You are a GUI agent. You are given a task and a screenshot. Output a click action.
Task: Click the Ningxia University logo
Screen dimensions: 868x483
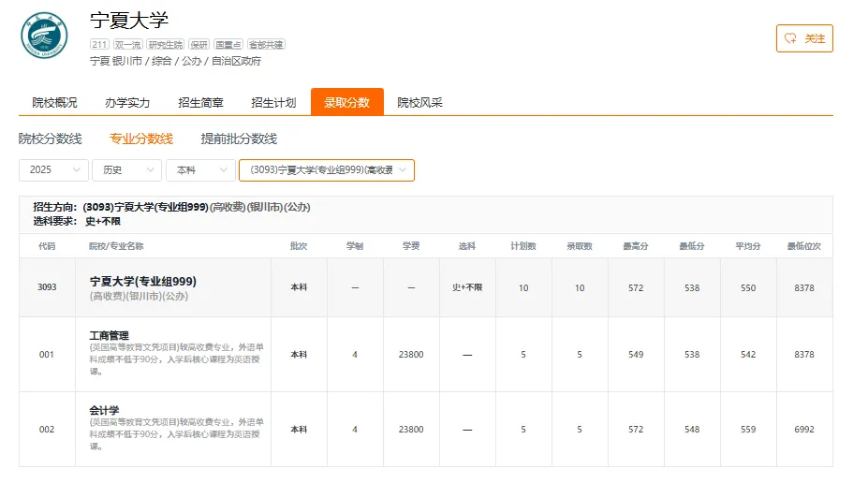[x=44, y=36]
